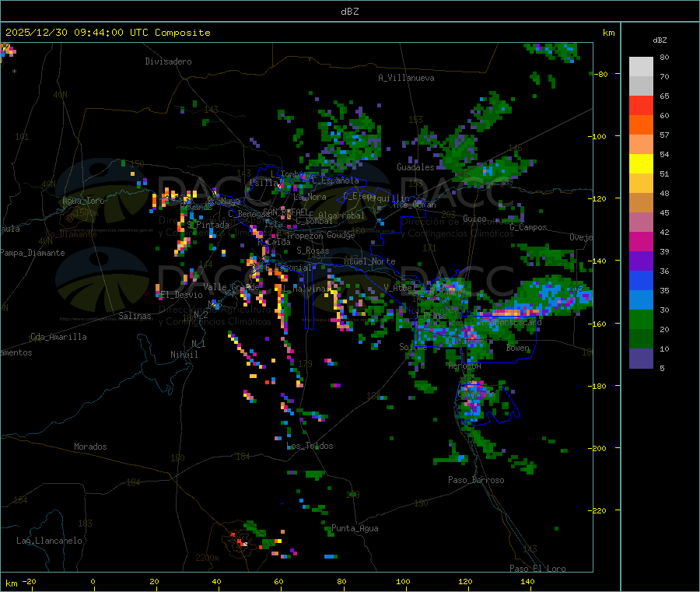Click the Punta_Agua location label
700x592 pixels.
coord(355,529)
